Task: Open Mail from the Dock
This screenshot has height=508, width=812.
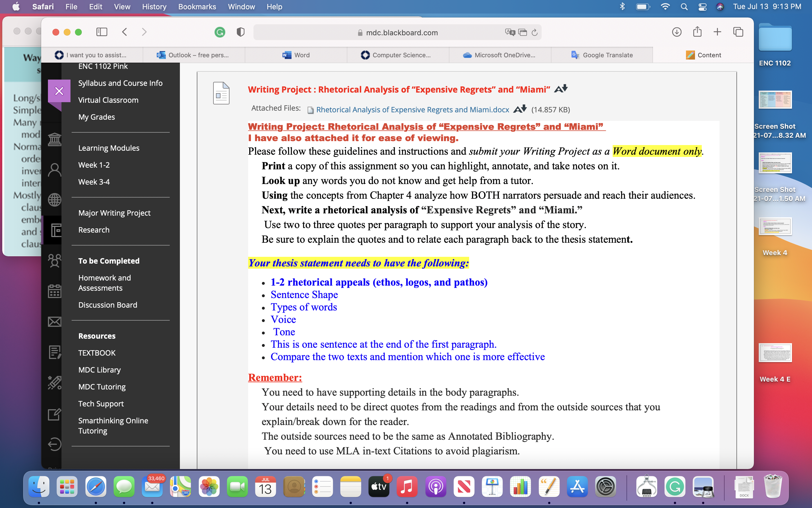Action: pos(152,487)
